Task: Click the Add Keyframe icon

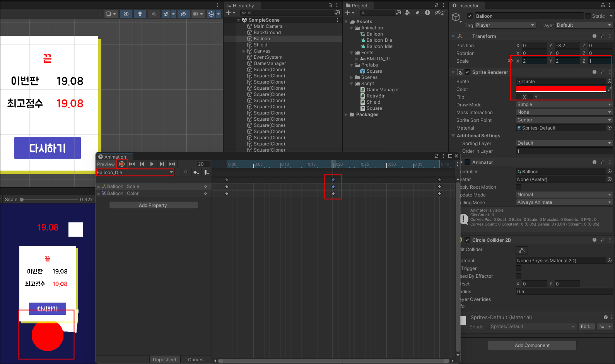Action: (x=196, y=173)
